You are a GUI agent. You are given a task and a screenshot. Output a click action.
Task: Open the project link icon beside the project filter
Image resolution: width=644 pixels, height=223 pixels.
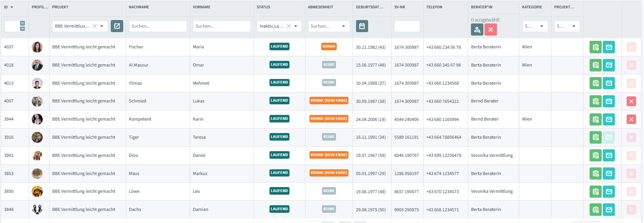click(117, 26)
